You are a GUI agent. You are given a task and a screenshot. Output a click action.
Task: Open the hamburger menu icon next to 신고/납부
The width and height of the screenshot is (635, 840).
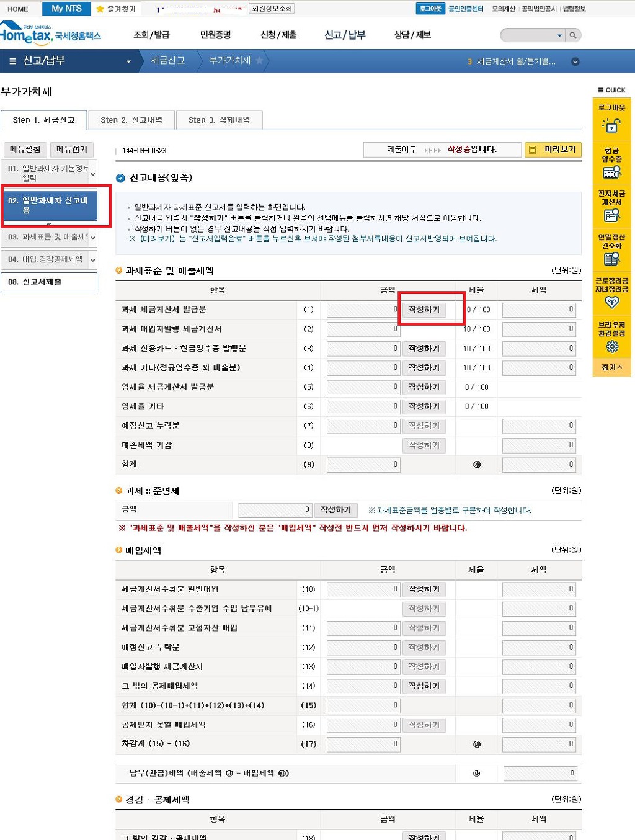[x=12, y=61]
